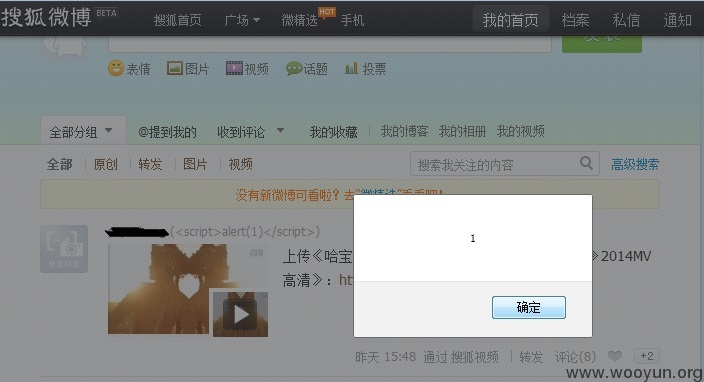704x382 pixels.
Task: Click the weibo compose text box
Action: click(330, 44)
